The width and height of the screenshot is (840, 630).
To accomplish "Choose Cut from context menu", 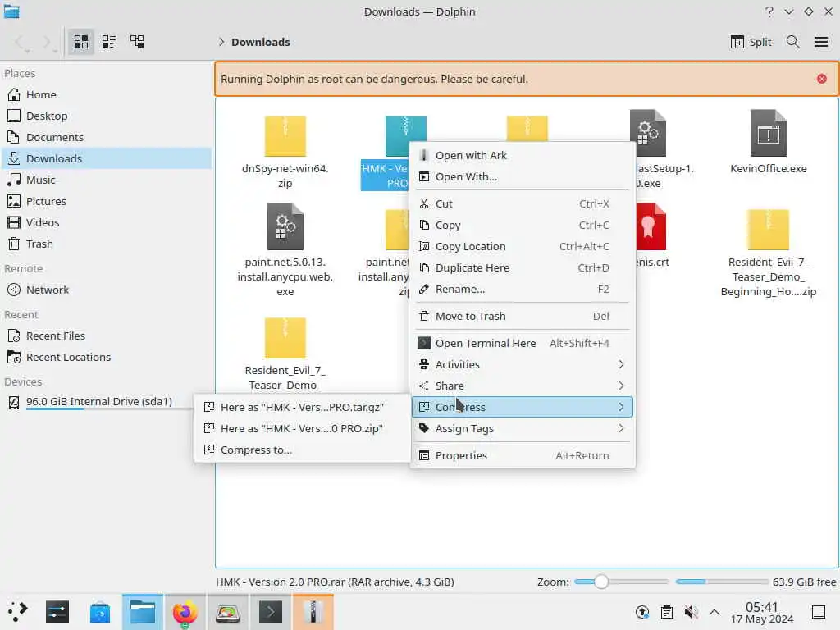I will (523, 203).
